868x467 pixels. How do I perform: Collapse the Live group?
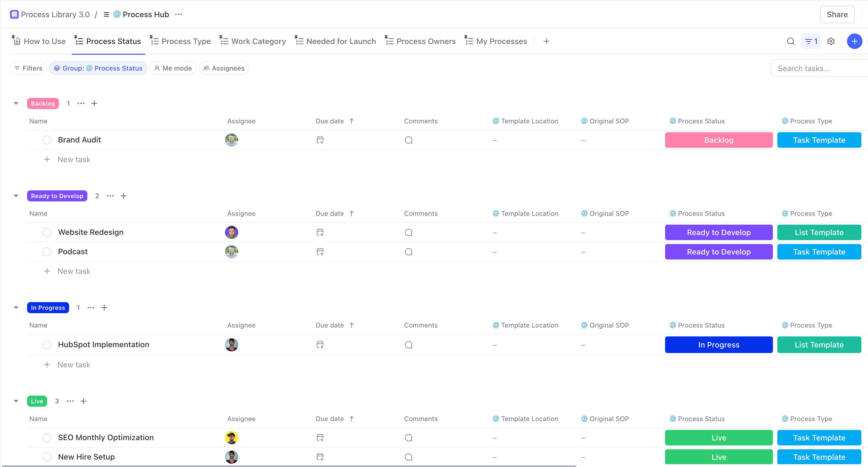point(16,401)
